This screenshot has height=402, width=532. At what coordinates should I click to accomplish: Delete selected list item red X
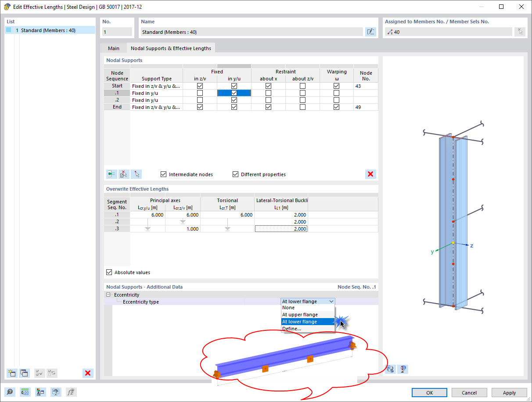click(x=88, y=373)
